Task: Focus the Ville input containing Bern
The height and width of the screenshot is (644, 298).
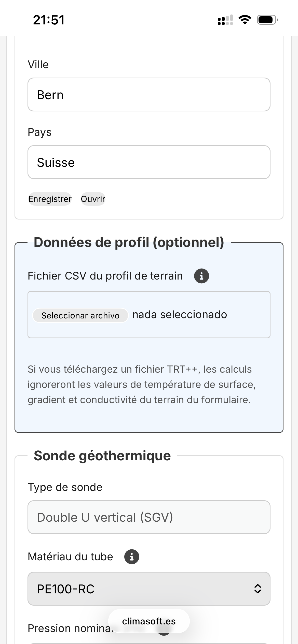Action: pos(149,95)
